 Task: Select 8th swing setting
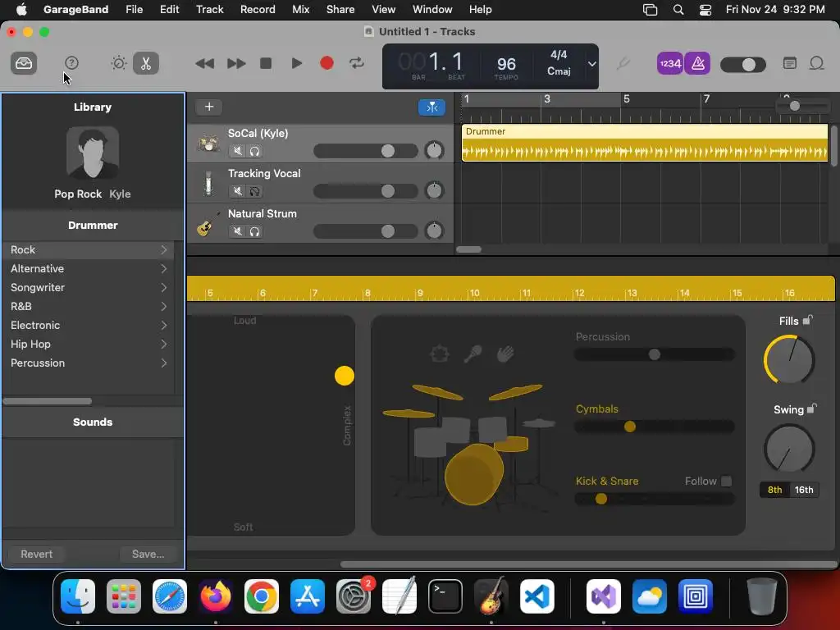[774, 490]
